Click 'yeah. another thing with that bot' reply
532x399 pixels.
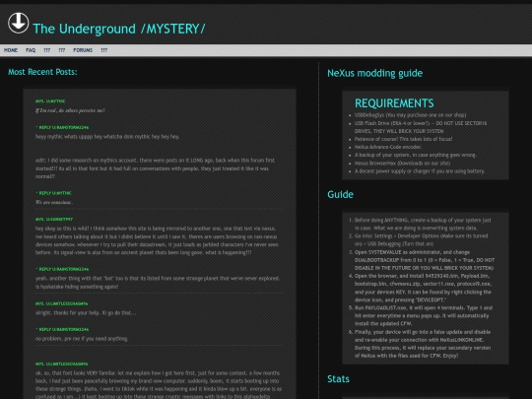[158, 283]
